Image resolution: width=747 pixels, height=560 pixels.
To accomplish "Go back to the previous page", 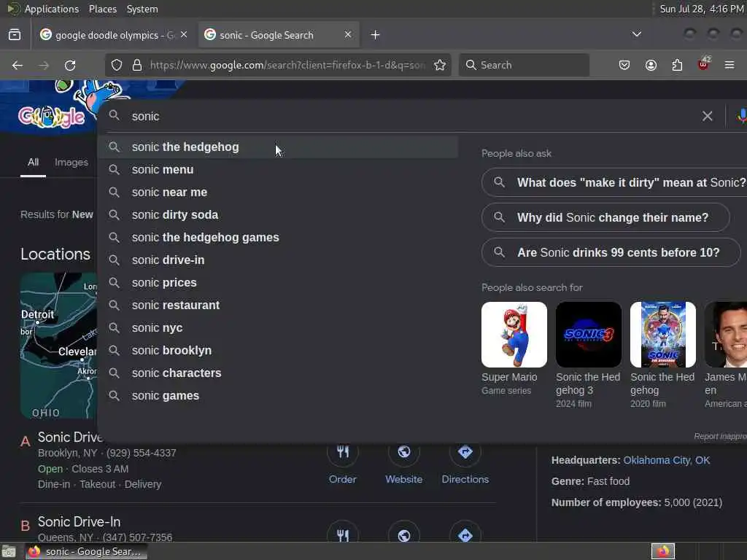I will click(18, 65).
